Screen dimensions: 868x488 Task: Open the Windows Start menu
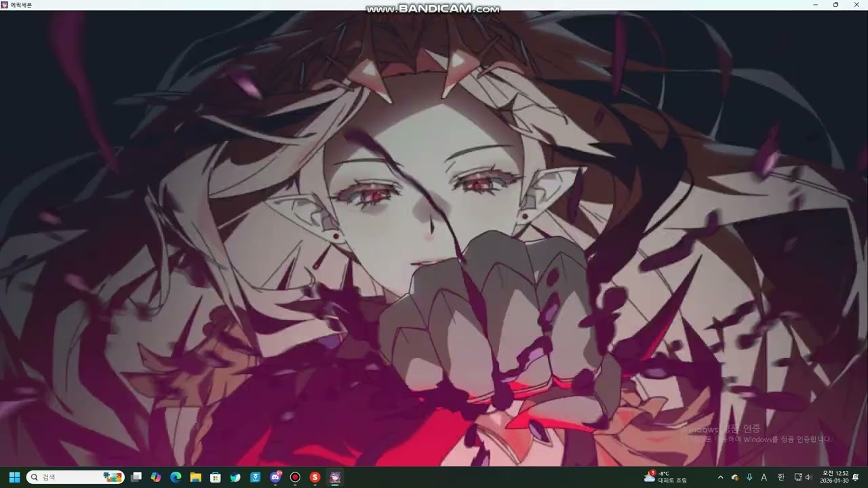pos(14,477)
